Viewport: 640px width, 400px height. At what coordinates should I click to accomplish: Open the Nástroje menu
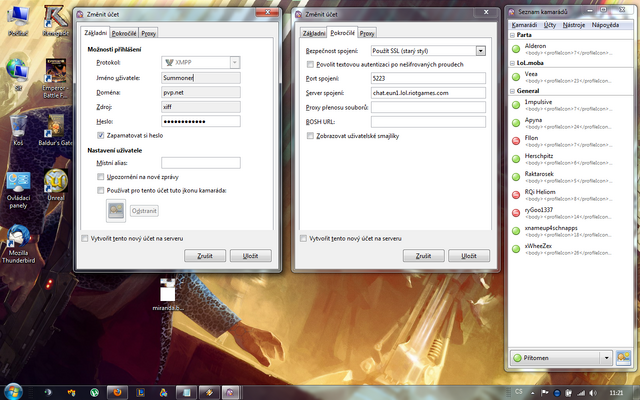point(573,25)
